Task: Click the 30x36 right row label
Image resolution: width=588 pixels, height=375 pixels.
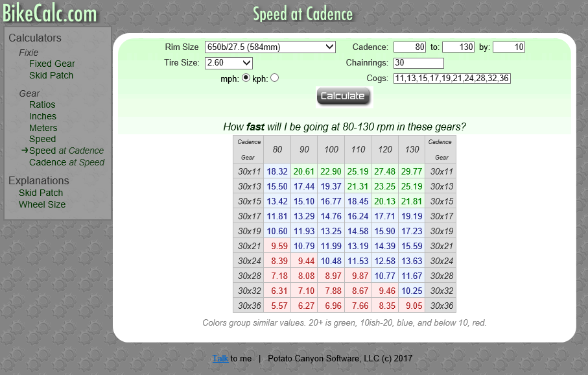Action: tap(441, 306)
